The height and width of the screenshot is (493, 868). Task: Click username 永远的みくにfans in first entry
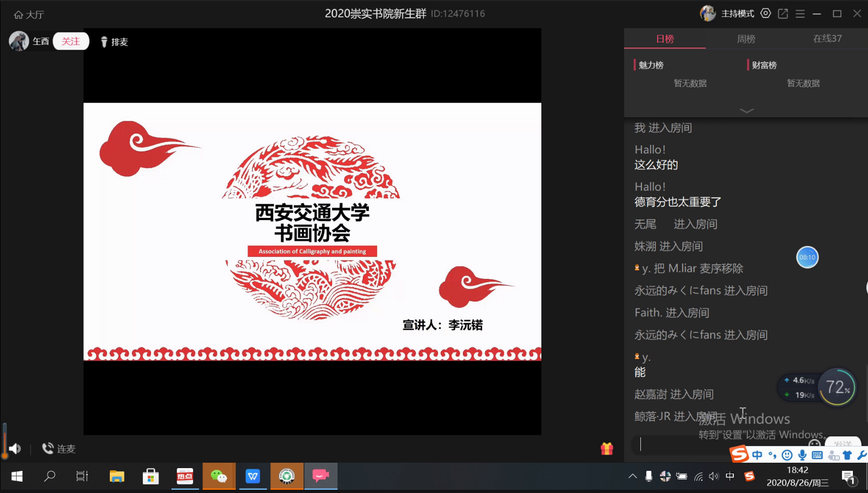(678, 291)
